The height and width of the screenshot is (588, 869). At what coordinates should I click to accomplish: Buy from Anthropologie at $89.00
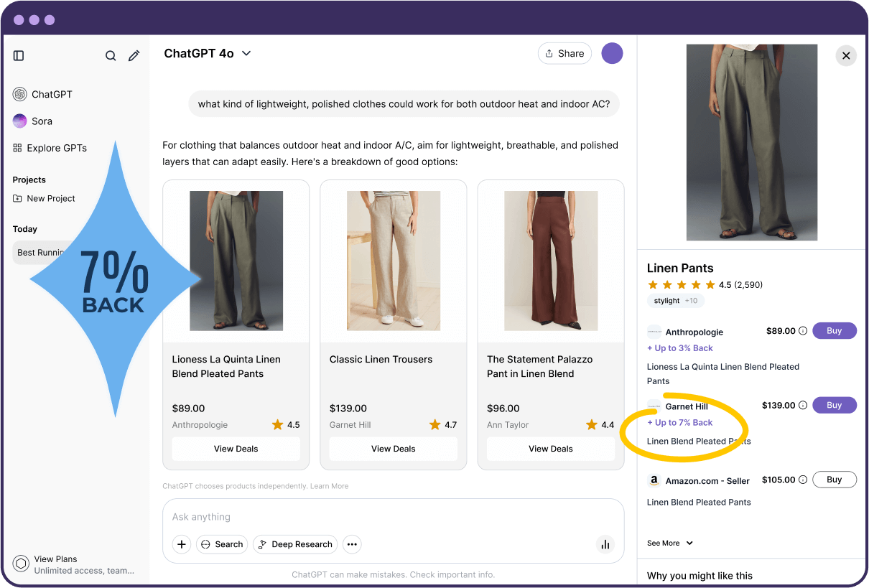tap(835, 331)
